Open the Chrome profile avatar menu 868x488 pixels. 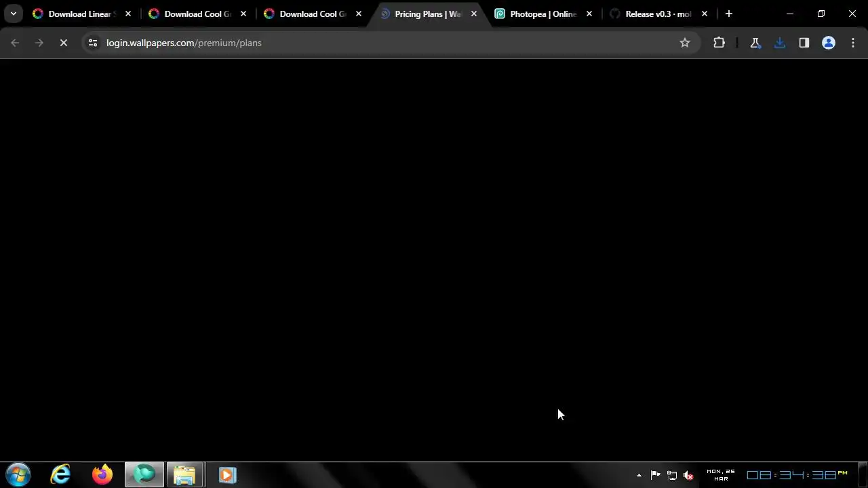[x=828, y=43]
